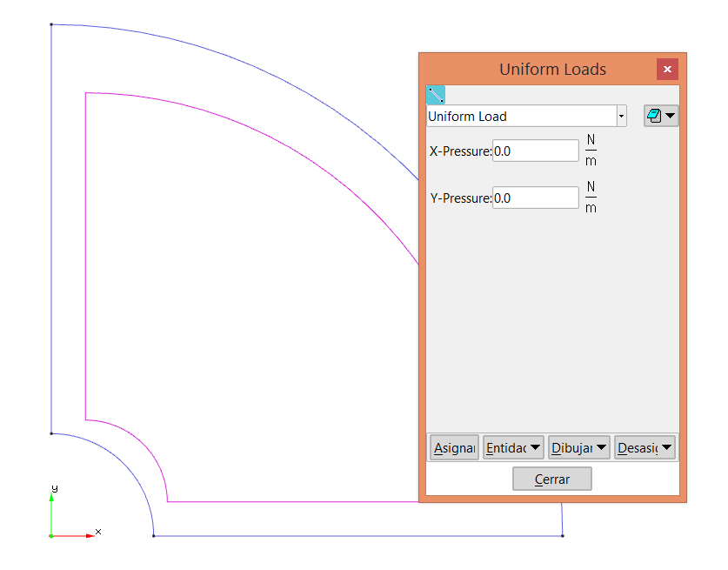The width and height of the screenshot is (728, 570).
Task: Click the Cerrar button
Action: [x=552, y=479]
